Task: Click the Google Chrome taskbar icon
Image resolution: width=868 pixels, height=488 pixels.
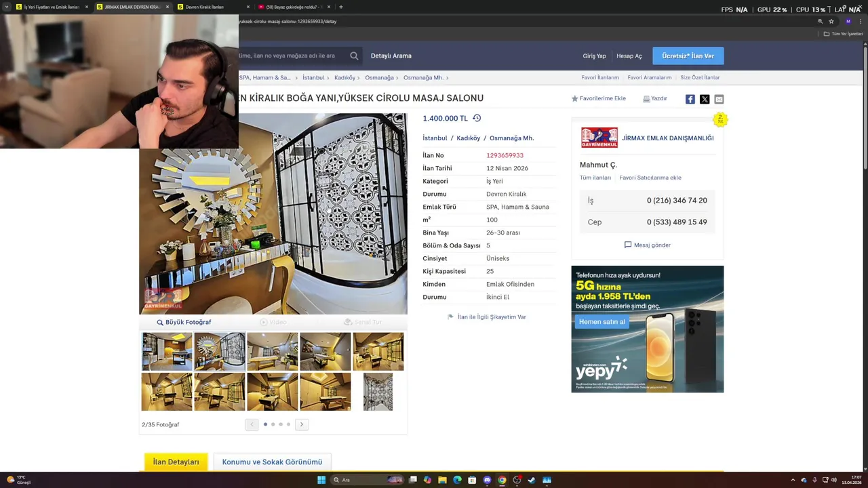Action: [x=502, y=480]
